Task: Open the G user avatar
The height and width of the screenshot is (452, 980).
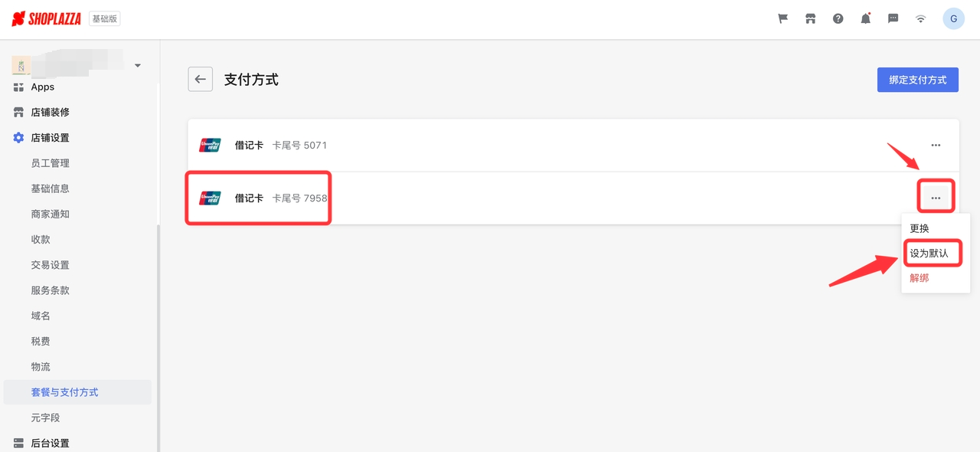Action: click(x=953, y=19)
